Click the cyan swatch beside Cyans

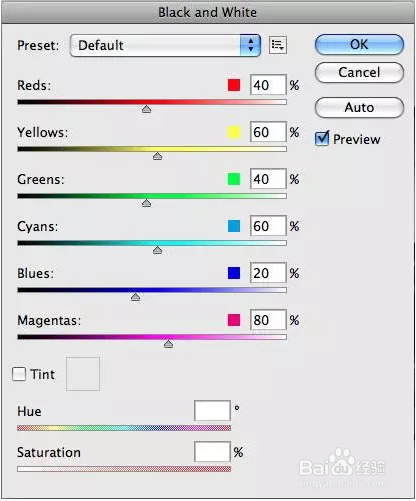point(234,226)
